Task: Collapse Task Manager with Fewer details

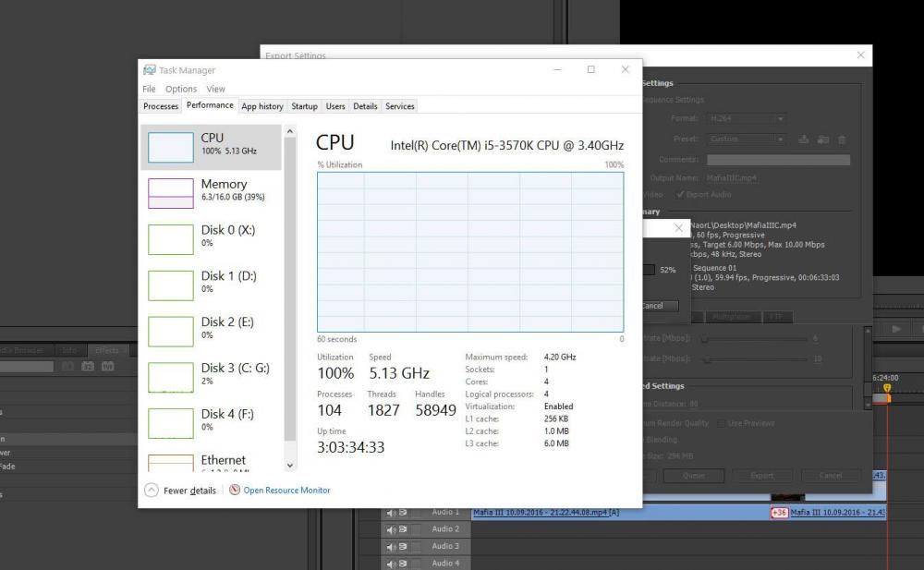Action: pyautogui.click(x=181, y=491)
